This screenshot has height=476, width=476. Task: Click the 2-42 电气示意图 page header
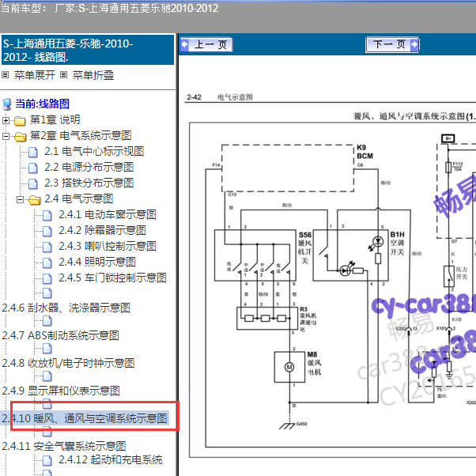click(x=220, y=97)
